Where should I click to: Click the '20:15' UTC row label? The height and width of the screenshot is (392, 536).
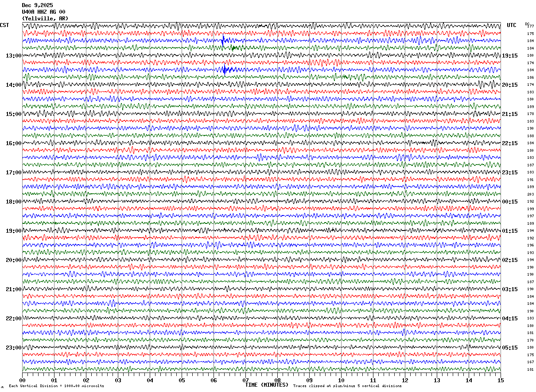(509, 85)
